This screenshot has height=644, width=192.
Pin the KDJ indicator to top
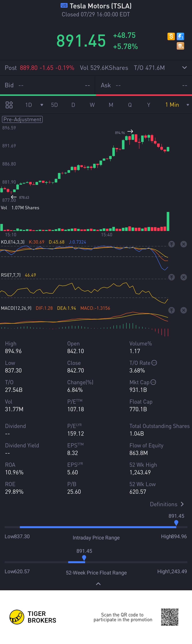172,244
